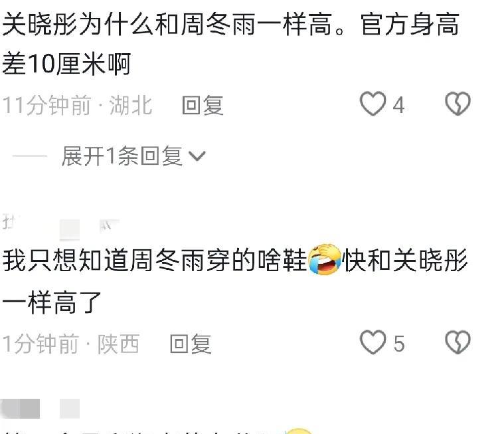Reply to the 1分钟前 comment via 回复

[191, 344]
